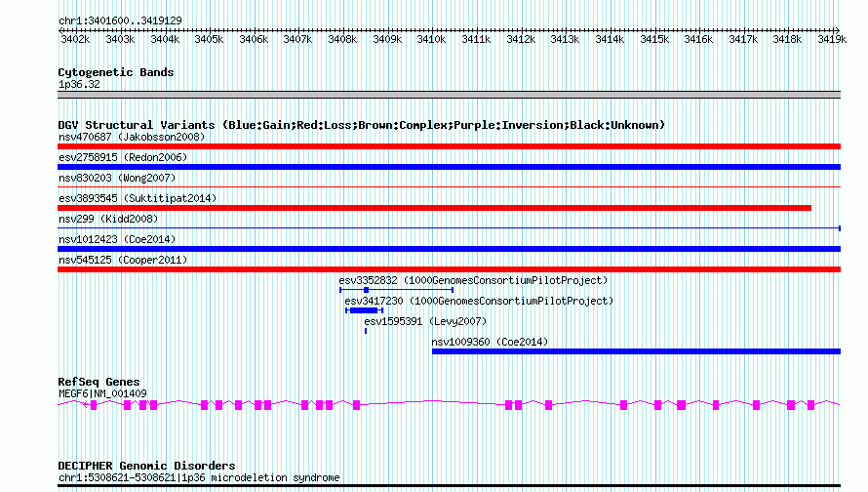Select the small esv1595391 Levy2007 marker
The width and height of the screenshot is (868, 492).
coord(366,331)
